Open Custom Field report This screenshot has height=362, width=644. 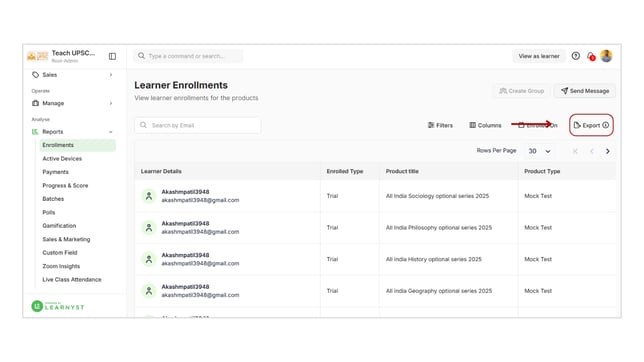(x=60, y=253)
